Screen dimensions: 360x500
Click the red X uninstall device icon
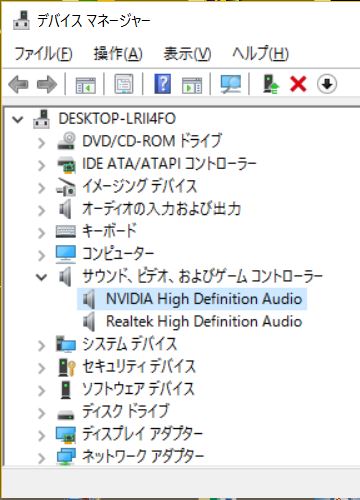[298, 84]
